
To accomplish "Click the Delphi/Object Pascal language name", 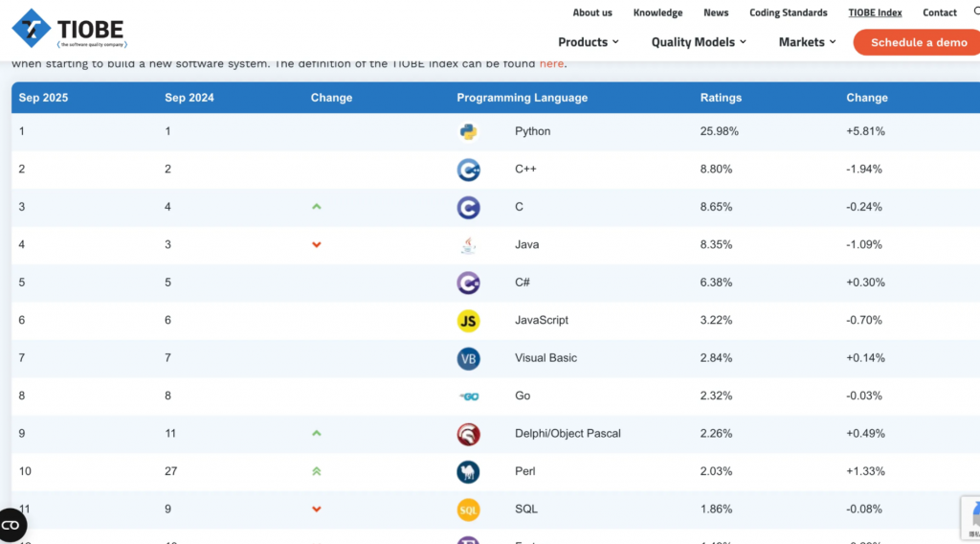I will click(x=568, y=433).
